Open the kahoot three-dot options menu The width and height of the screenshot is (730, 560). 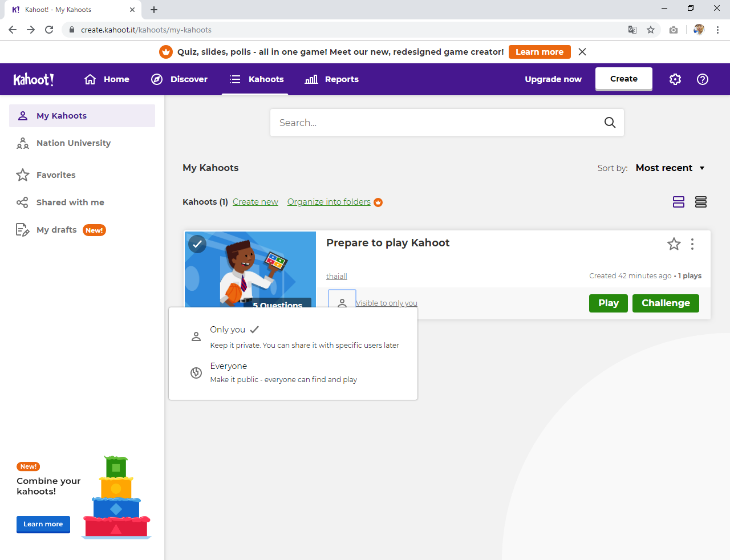tap(692, 244)
